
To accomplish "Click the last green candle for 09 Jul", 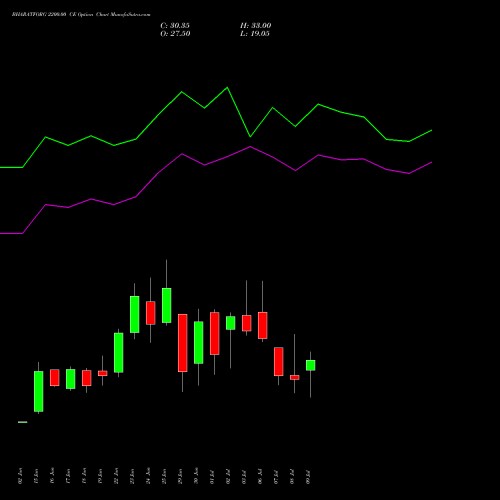I will 311,365.
